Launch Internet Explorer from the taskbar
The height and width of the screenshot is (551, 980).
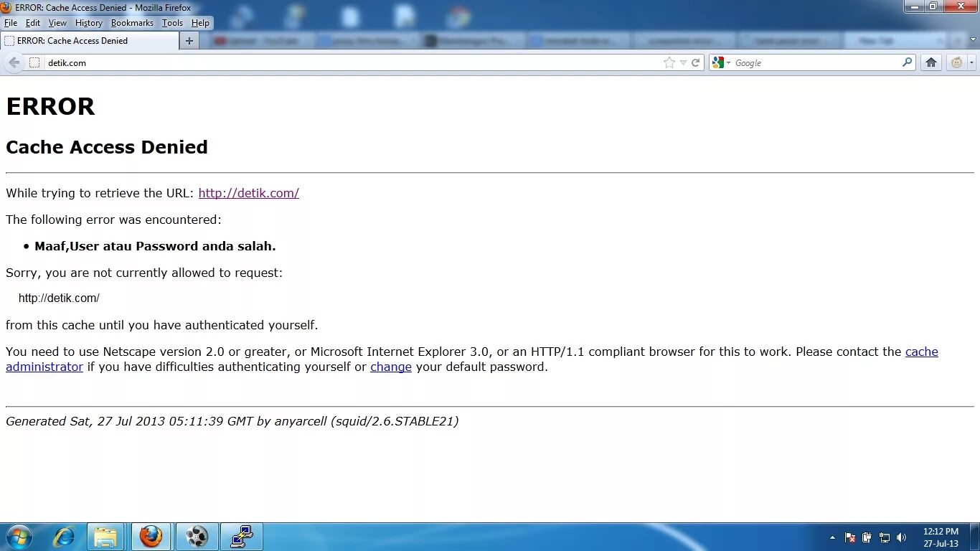click(x=64, y=537)
